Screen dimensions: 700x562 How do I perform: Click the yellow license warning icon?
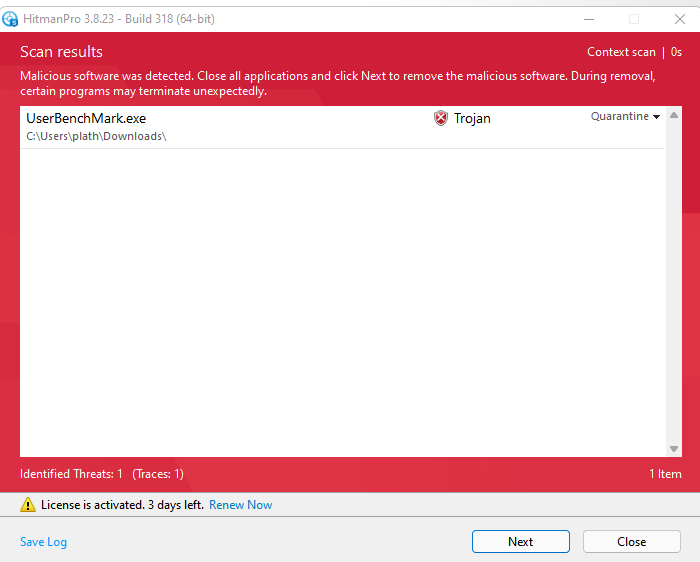pyautogui.click(x=28, y=505)
